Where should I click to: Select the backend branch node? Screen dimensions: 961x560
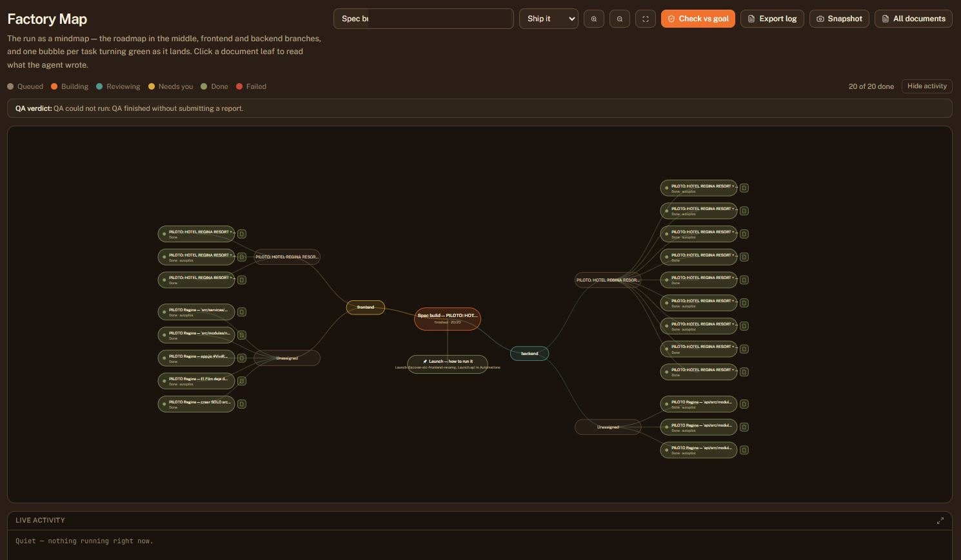[530, 354]
